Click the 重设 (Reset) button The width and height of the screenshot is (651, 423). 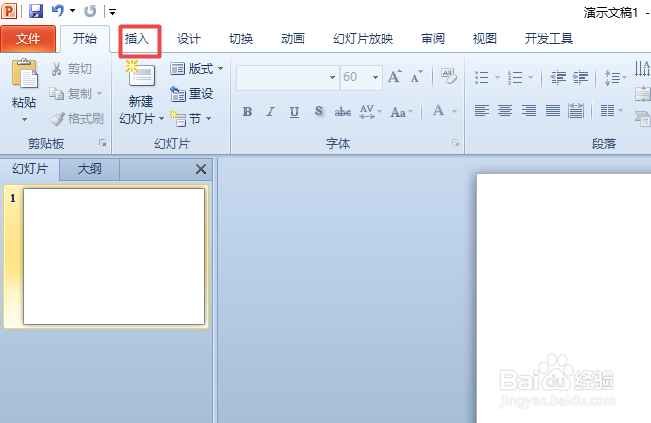[192, 94]
